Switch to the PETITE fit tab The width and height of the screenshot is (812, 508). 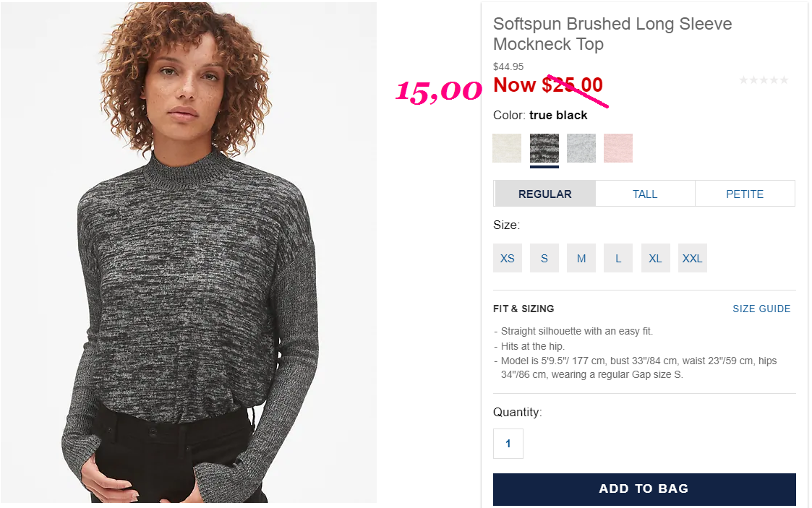click(x=745, y=194)
